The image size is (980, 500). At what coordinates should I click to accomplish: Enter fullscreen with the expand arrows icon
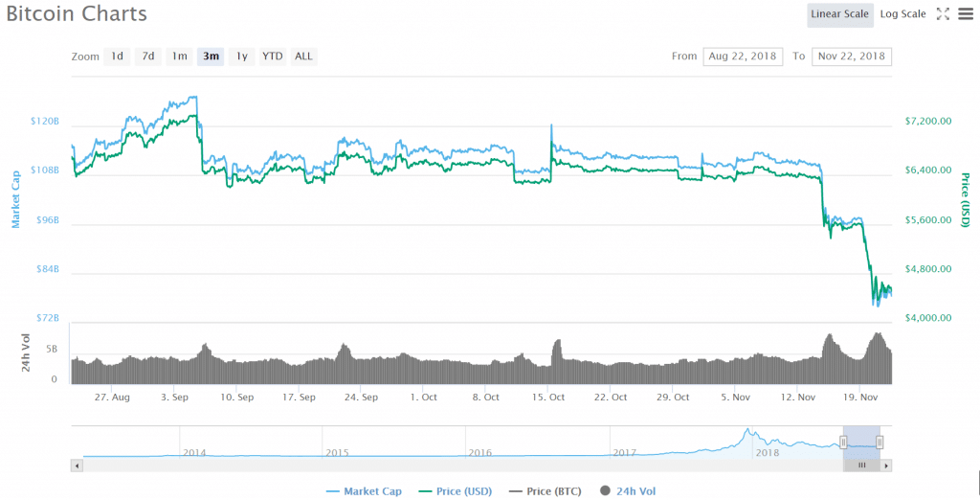[x=943, y=13]
